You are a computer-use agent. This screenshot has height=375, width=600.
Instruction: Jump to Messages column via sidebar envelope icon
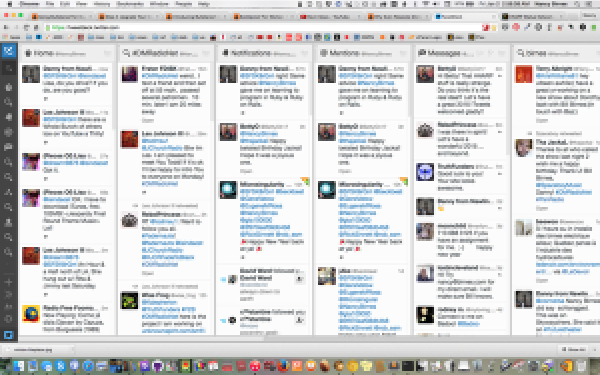8,147
